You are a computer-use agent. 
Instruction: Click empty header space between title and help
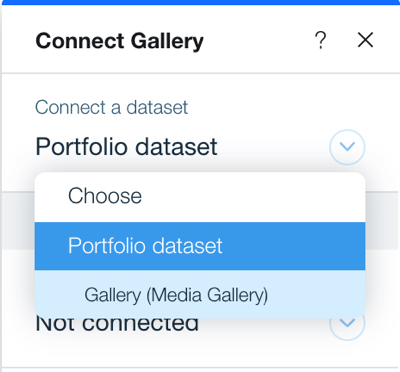click(258, 41)
